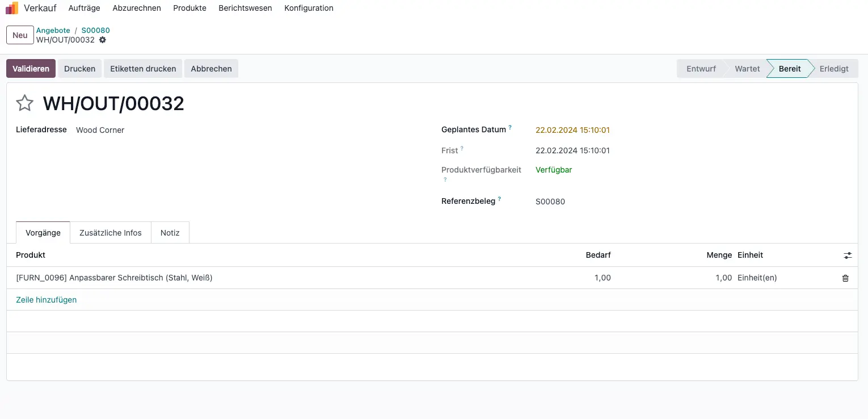Image resolution: width=868 pixels, height=419 pixels.
Task: Show help tooltip for Geplantes Datum
Action: click(510, 128)
